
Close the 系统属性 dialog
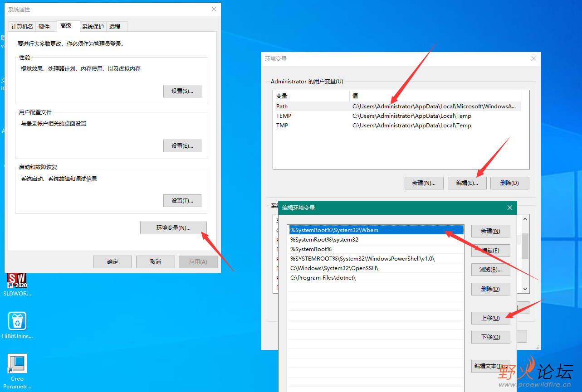214,10
